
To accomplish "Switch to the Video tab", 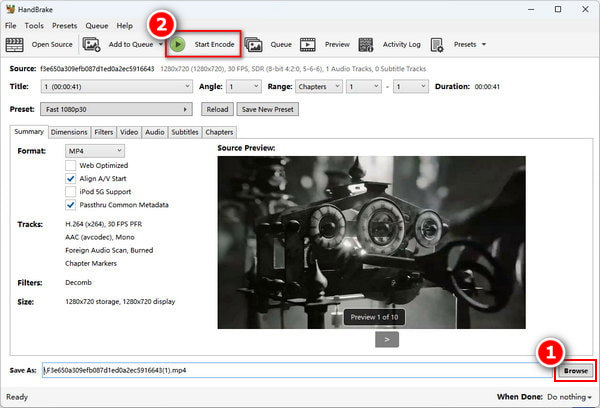I will pos(129,132).
